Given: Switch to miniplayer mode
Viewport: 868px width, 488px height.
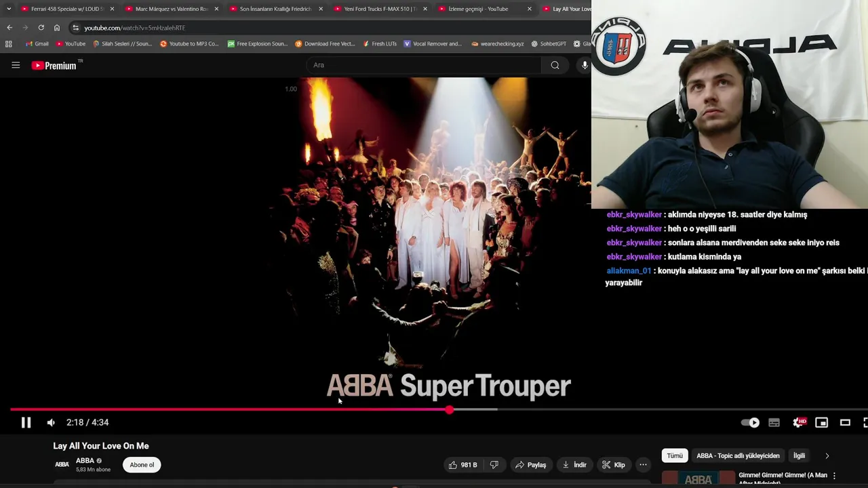Looking at the screenshot, I should tap(821, 422).
